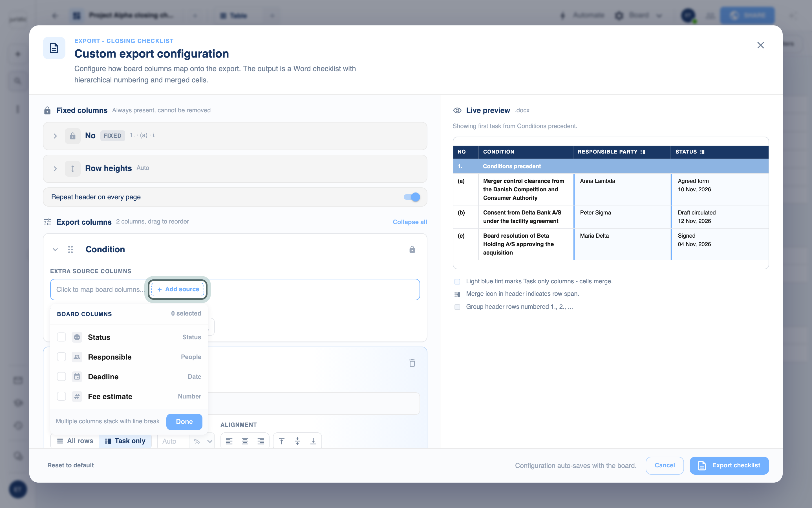
Task: Click merge icon in Responsible Party header
Action: (643, 152)
